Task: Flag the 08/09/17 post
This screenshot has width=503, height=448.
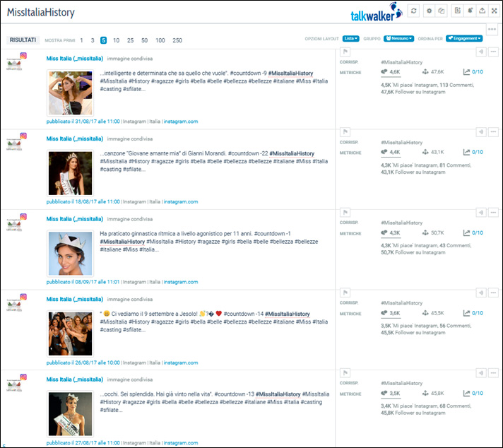Action: [x=345, y=212]
